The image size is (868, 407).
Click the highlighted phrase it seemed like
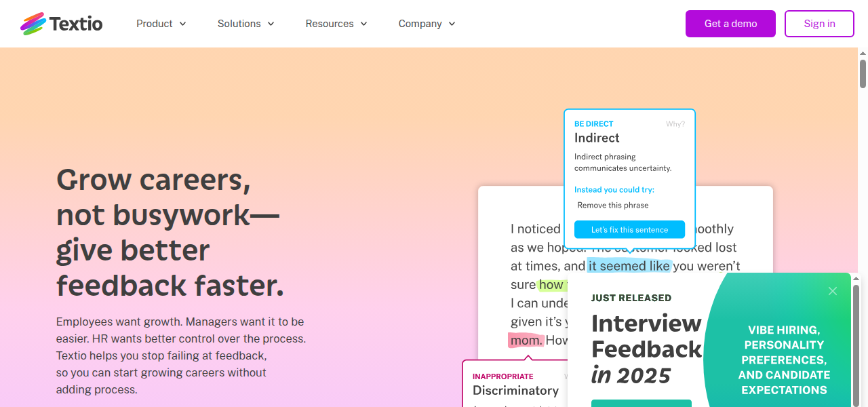628,266
